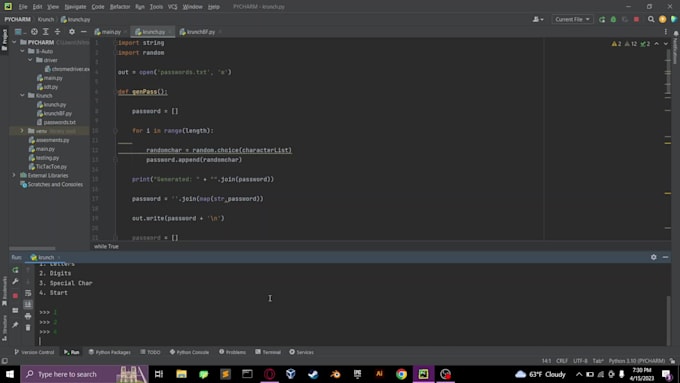Collapse all in Project panel toolbar
The image size is (680, 383).
coord(57,32)
